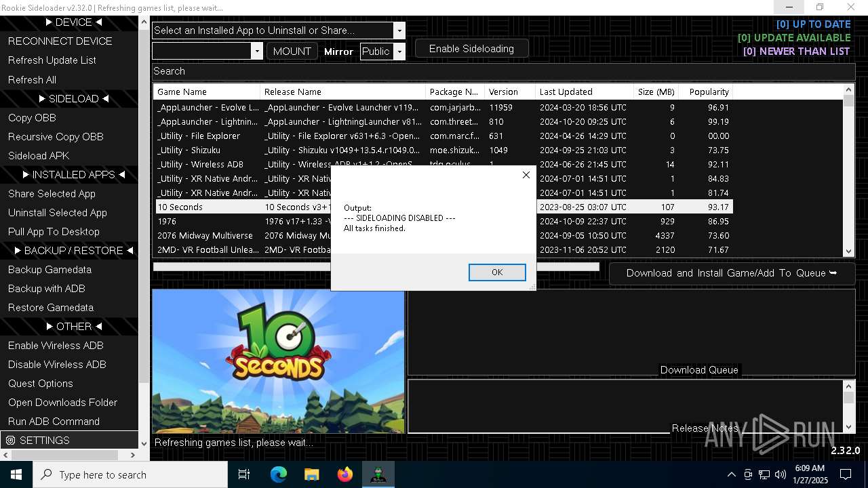Sort by Popularity column header
This screenshot has width=868, height=488.
(x=706, y=91)
